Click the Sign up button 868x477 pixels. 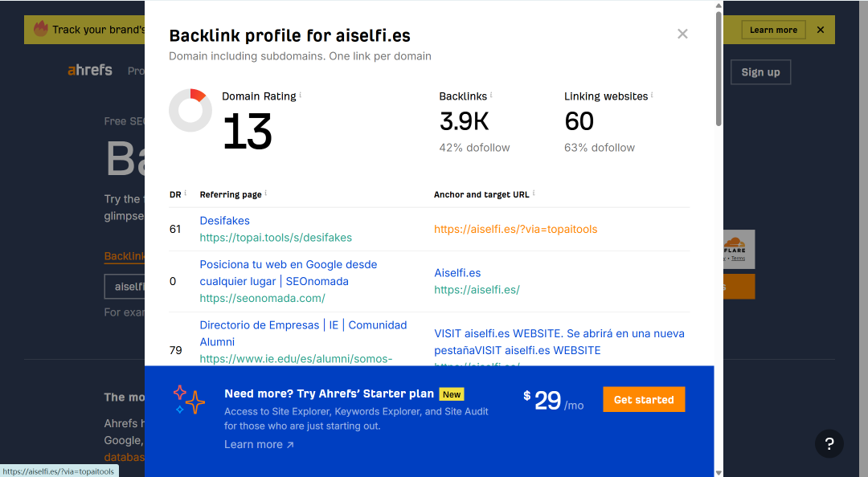(x=760, y=72)
